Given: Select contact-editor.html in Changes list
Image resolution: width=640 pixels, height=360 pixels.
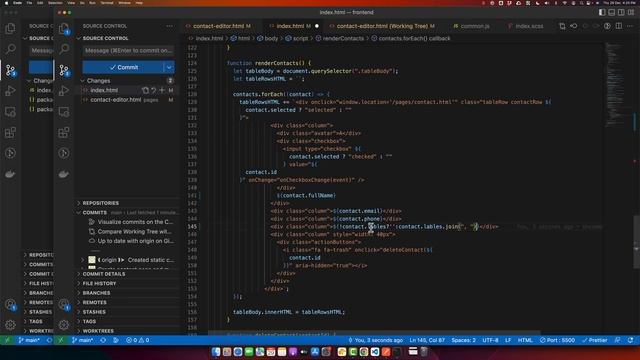Looking at the screenshot, I should pos(127,100).
